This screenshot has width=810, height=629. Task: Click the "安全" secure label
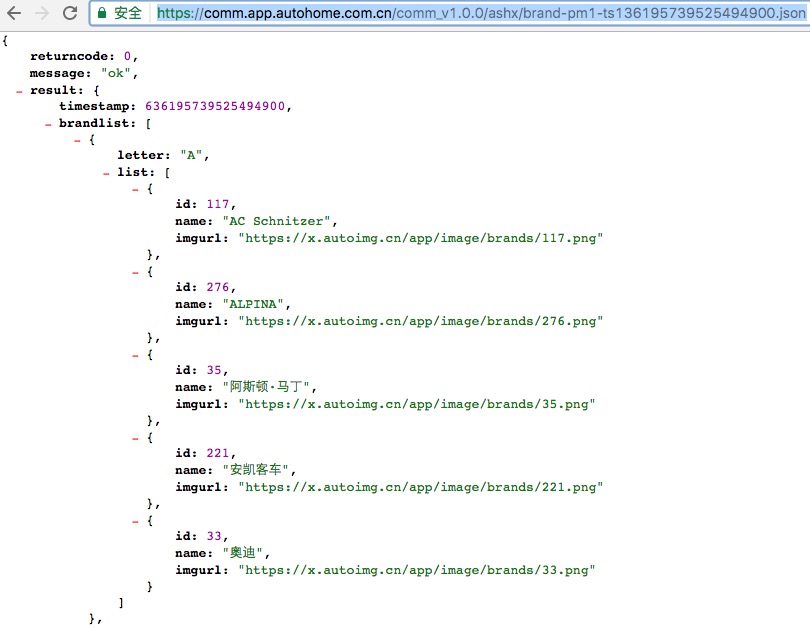128,13
